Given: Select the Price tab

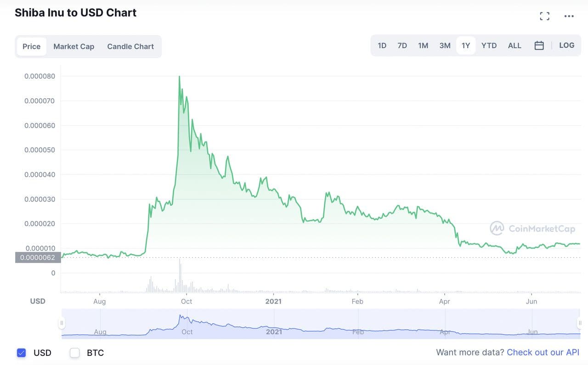Looking at the screenshot, I should point(31,46).
